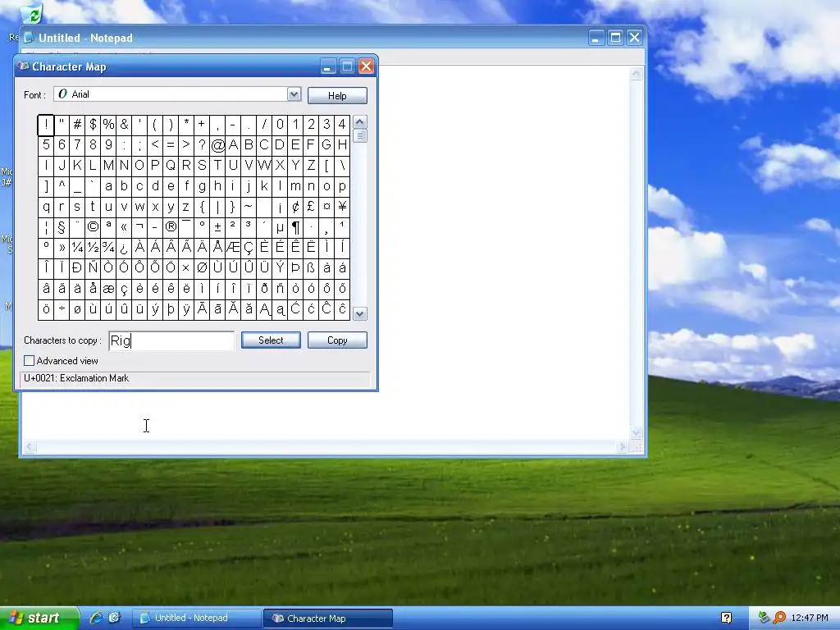The width and height of the screenshot is (840, 630).
Task: Select the pound sterling £ character
Action: [311, 207]
